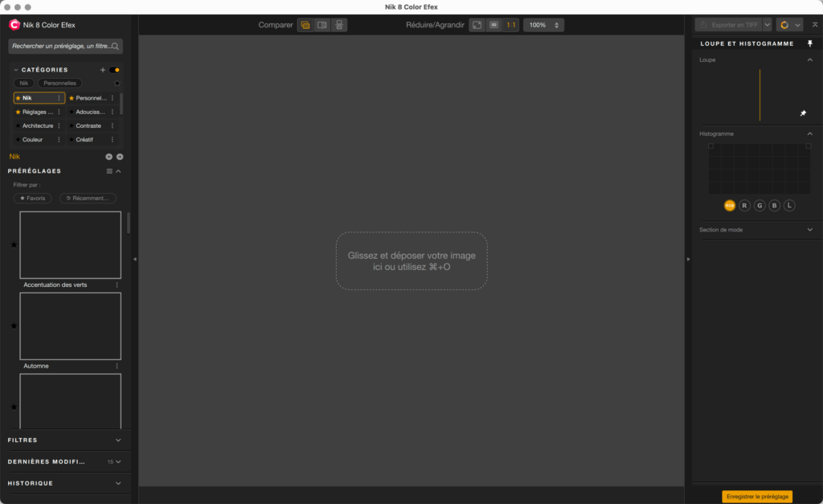Pin the Loupe et Histogramme panel
The image size is (823, 504).
(810, 43)
